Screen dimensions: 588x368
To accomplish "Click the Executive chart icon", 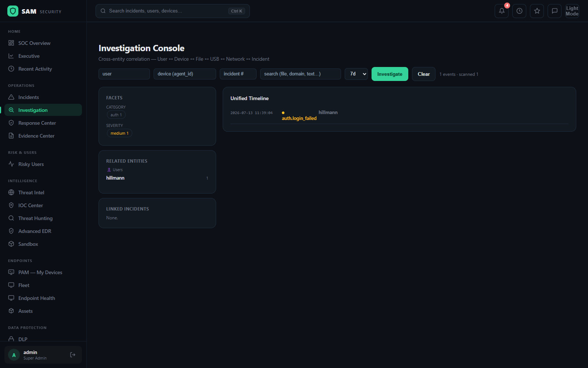I will tap(11, 56).
